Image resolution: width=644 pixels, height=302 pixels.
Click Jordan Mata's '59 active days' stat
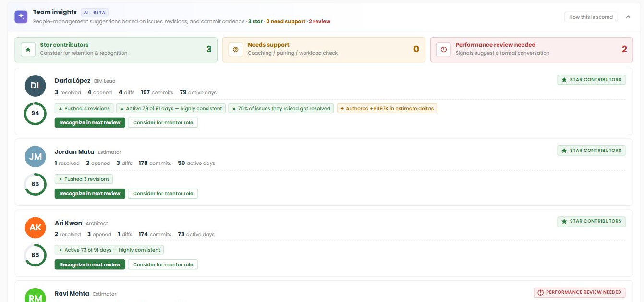pos(196,163)
